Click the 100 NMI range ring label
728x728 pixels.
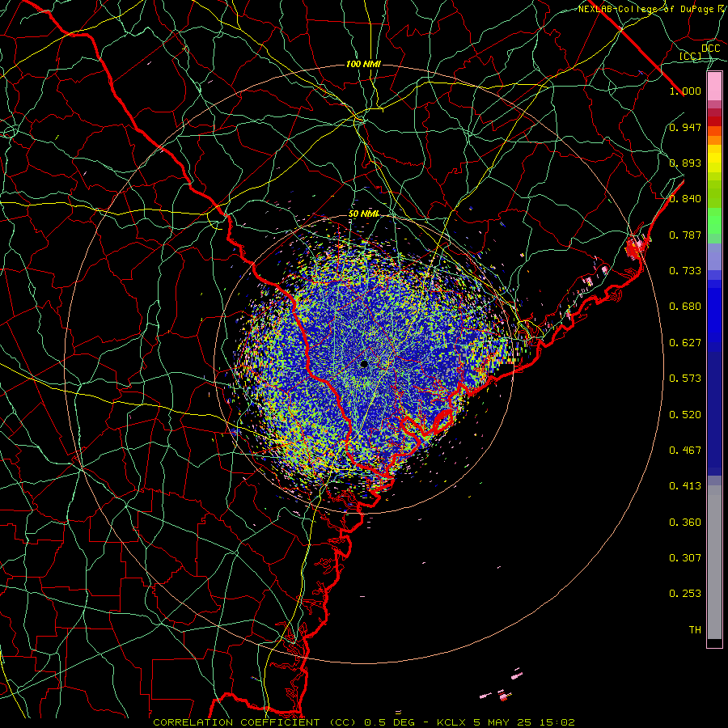(x=363, y=64)
